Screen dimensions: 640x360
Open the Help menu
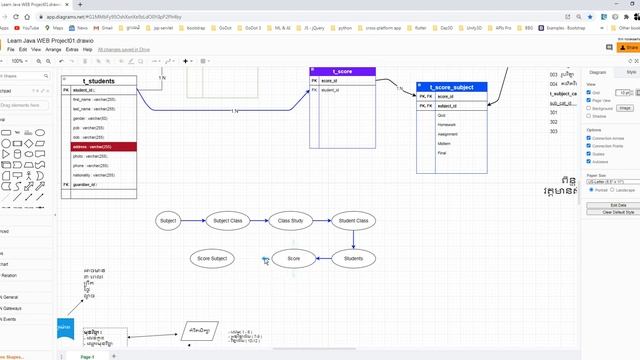click(x=88, y=49)
